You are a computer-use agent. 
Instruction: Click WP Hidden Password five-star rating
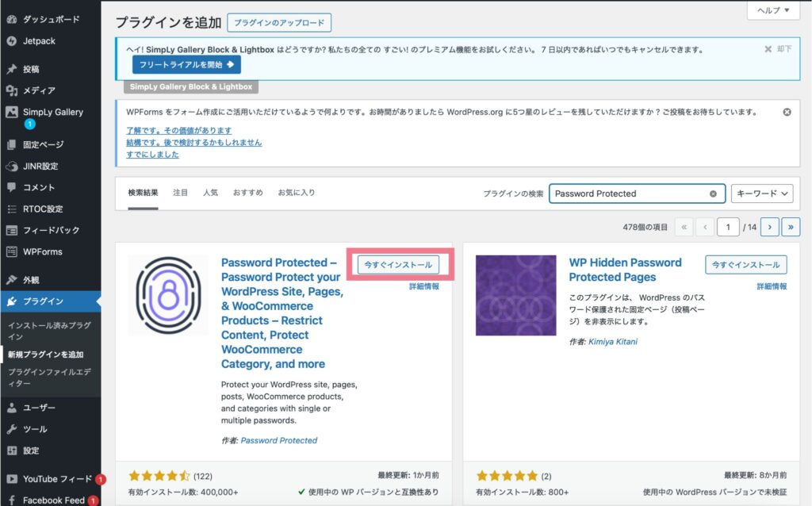507,475
